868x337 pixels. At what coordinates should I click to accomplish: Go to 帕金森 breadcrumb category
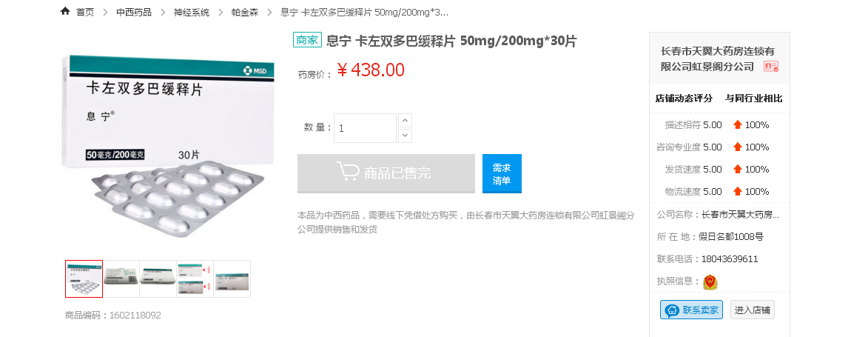click(x=245, y=13)
